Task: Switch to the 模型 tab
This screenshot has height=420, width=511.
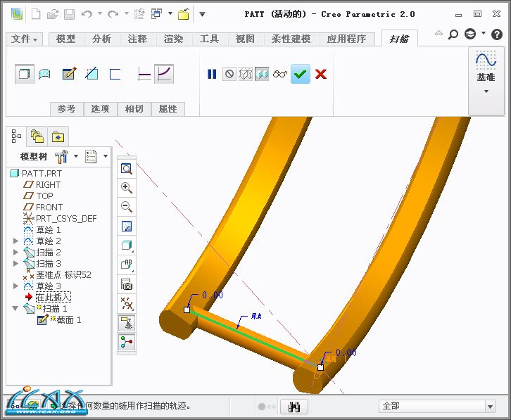Action: 66,39
